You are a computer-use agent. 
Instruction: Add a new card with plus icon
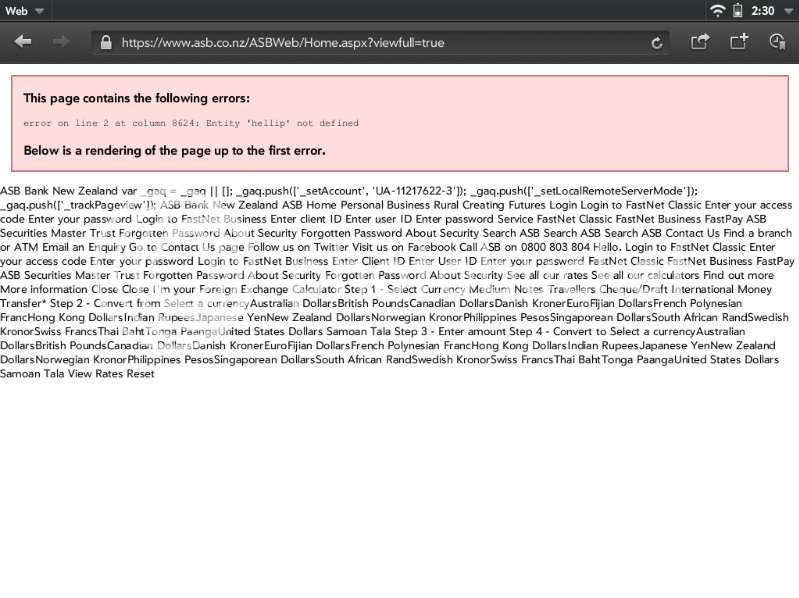(x=738, y=41)
